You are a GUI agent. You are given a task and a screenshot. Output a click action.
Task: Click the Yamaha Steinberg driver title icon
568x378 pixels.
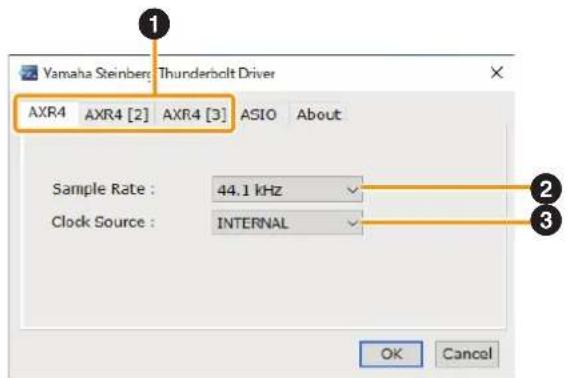(x=29, y=73)
